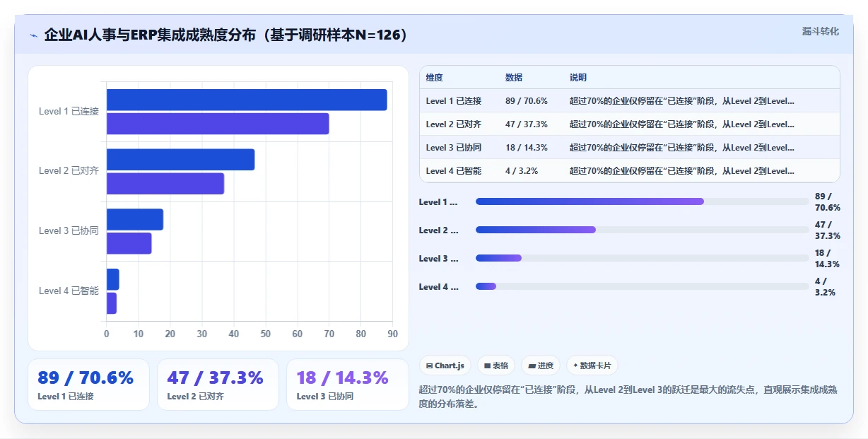Open the 18 / 14.3% data card
The height and width of the screenshot is (439, 868).
click(x=347, y=385)
